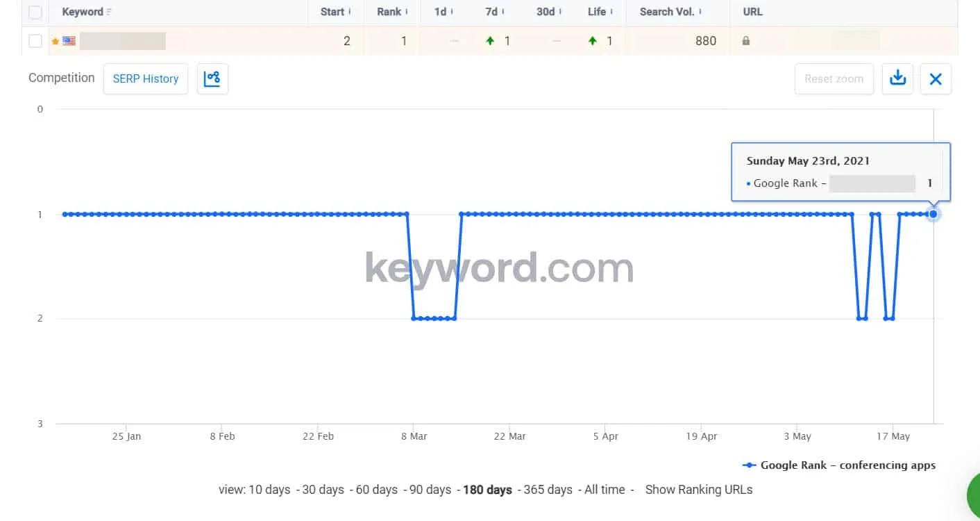Open the SERP comparison chart icon
This screenshot has width=980, height=521.
click(212, 78)
